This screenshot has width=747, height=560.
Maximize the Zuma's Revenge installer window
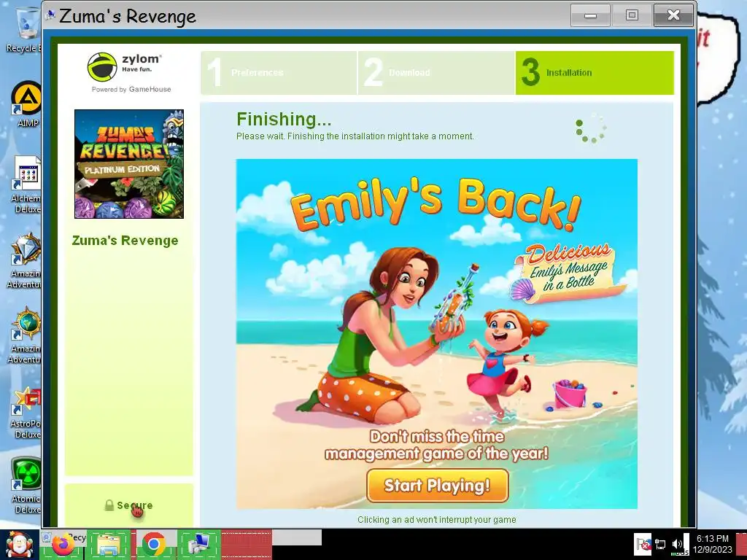(x=632, y=16)
